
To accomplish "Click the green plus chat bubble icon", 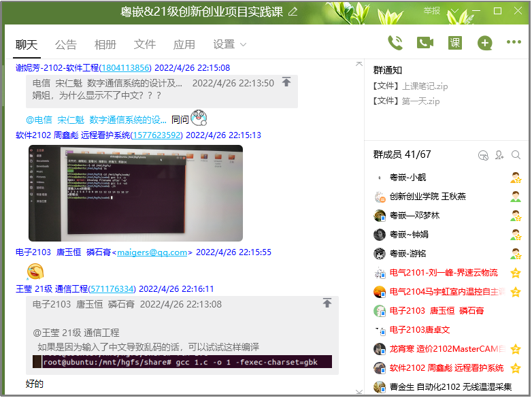I will click(484, 43).
